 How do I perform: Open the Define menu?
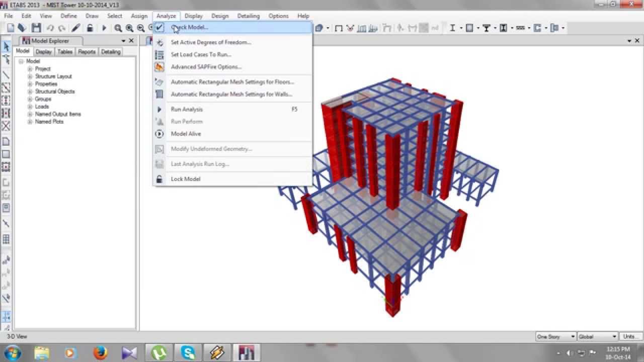pos(69,16)
